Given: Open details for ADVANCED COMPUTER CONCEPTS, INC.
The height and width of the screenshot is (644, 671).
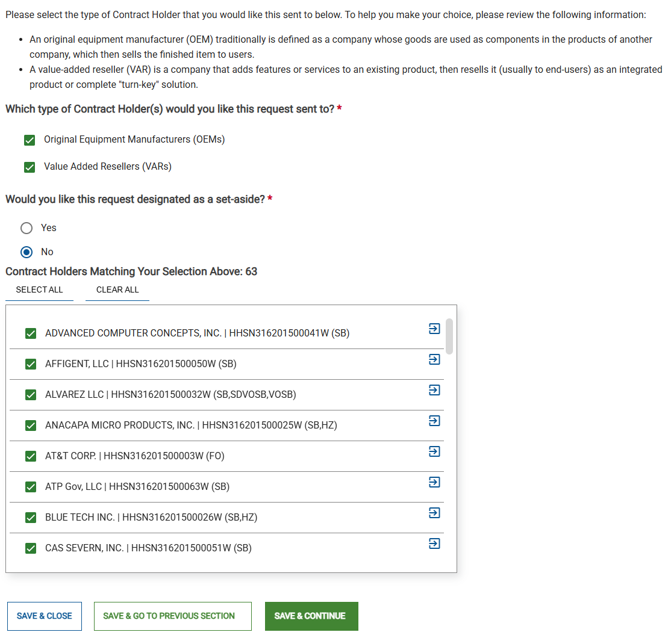Looking at the screenshot, I should pos(434,329).
